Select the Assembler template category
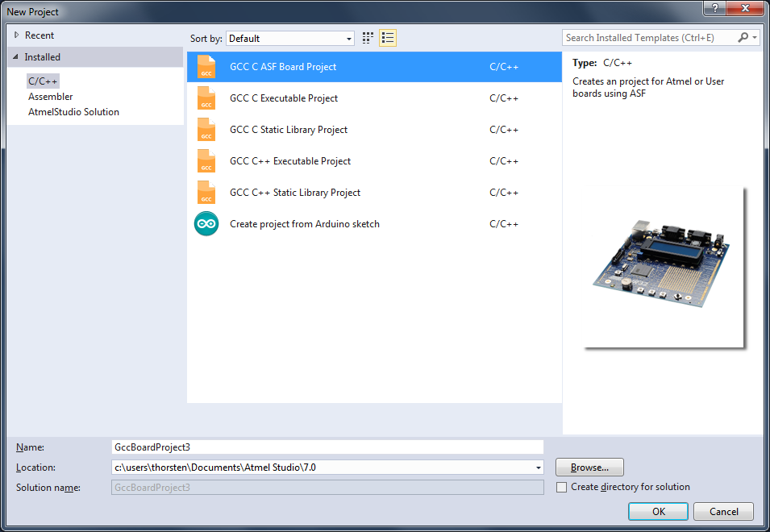The image size is (770, 532). point(51,97)
